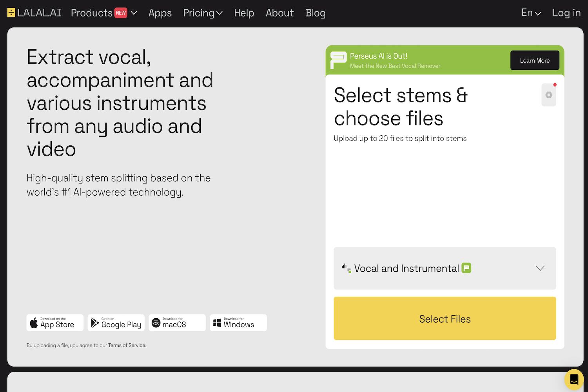Screen dimensions: 588x392
Task: Click the Perseus logo icon in banner
Action: [338, 60]
